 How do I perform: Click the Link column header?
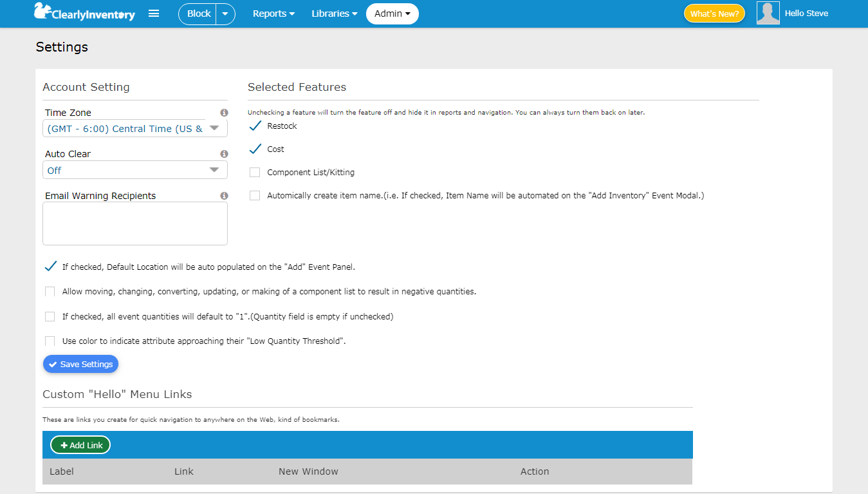click(184, 471)
